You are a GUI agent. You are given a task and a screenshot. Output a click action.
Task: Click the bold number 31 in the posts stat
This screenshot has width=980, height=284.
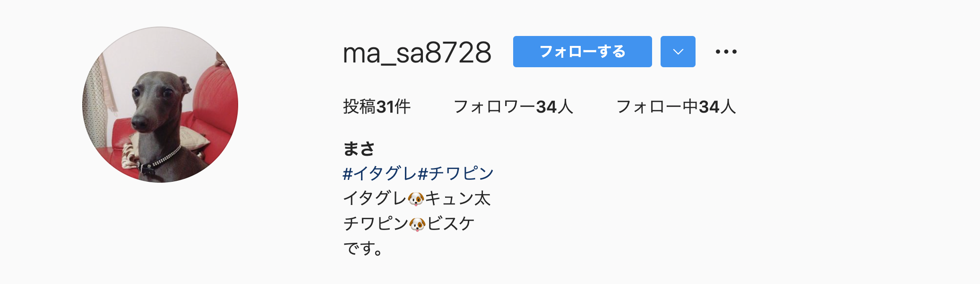[385, 107]
